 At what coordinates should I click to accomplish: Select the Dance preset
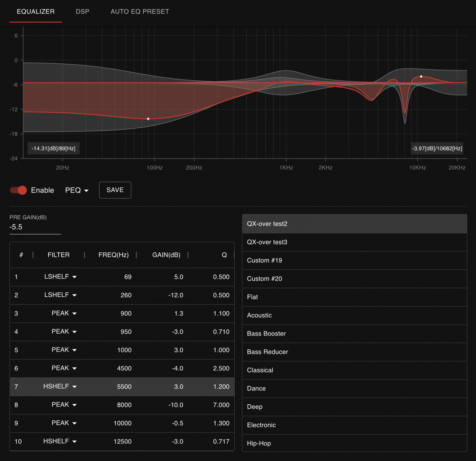click(x=354, y=389)
